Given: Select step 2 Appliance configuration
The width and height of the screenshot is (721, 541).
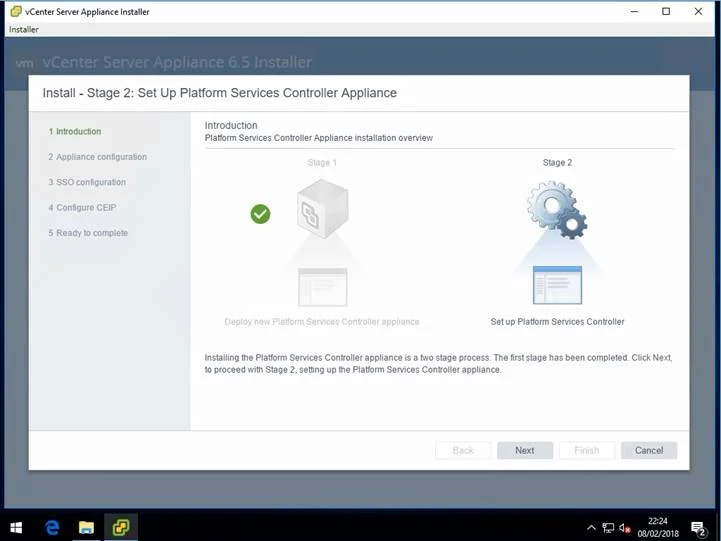Looking at the screenshot, I should pyautogui.click(x=97, y=157).
